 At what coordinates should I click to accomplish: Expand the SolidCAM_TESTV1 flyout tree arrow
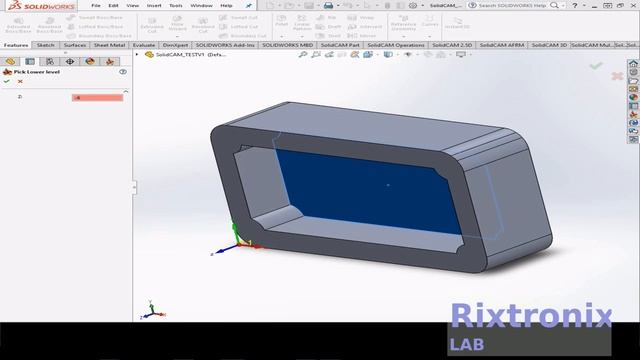pos(137,54)
